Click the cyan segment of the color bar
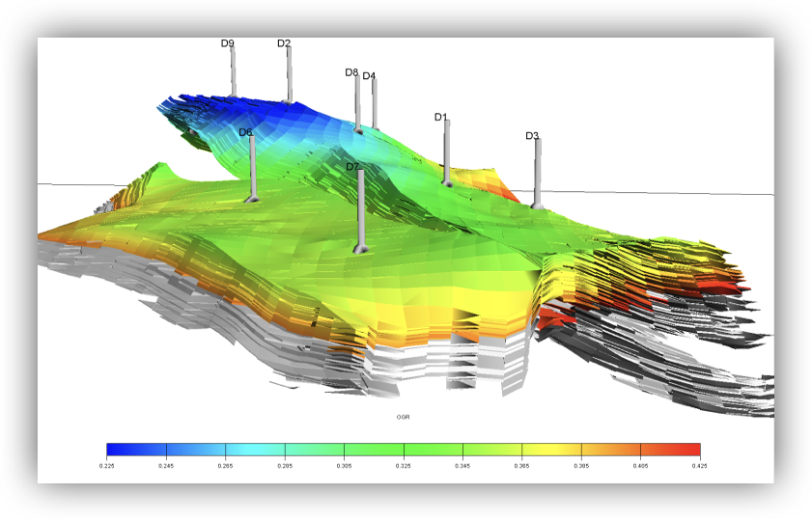Viewport: 812px width, 521px height. pyautogui.click(x=256, y=450)
